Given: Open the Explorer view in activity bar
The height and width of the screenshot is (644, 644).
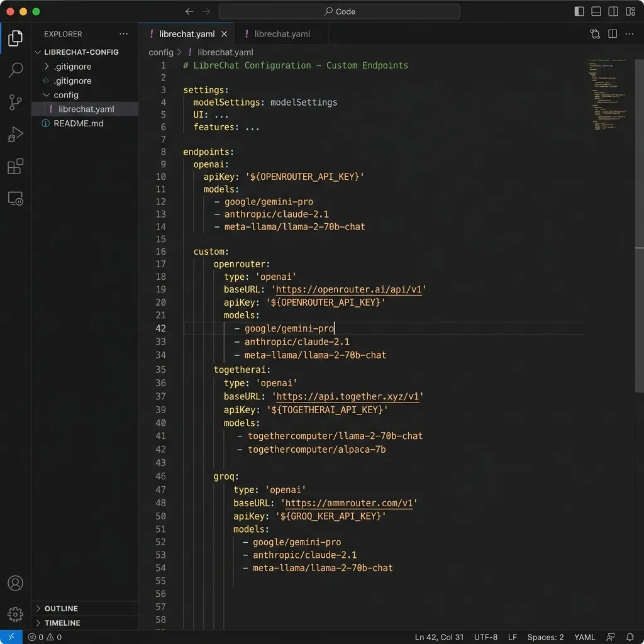Looking at the screenshot, I should 15,38.
